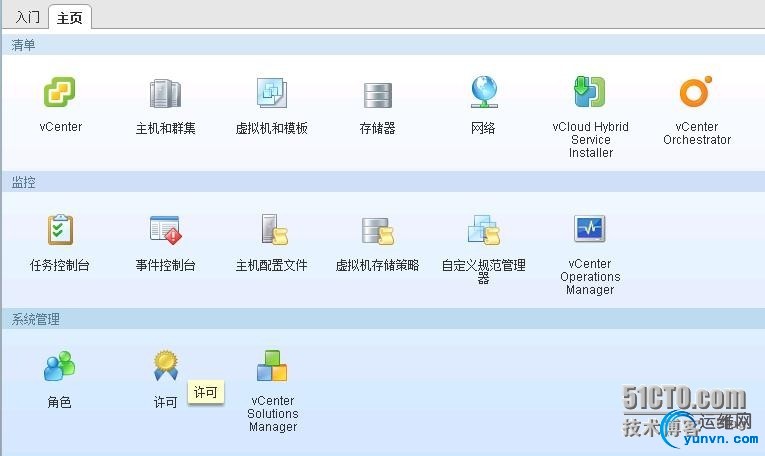Screen dimensions: 765x456
Task: Open vCenter Solutions Manager icon
Action: coord(272,366)
